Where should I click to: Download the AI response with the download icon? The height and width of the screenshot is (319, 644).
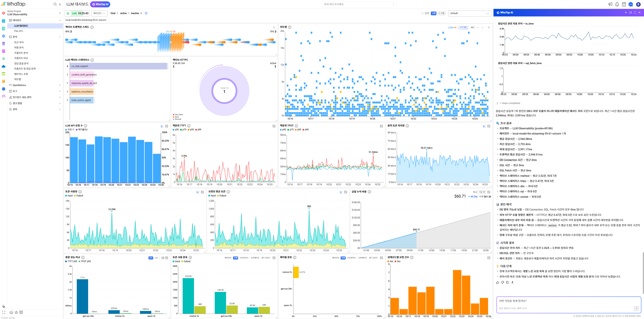pyautogui.click(x=512, y=283)
